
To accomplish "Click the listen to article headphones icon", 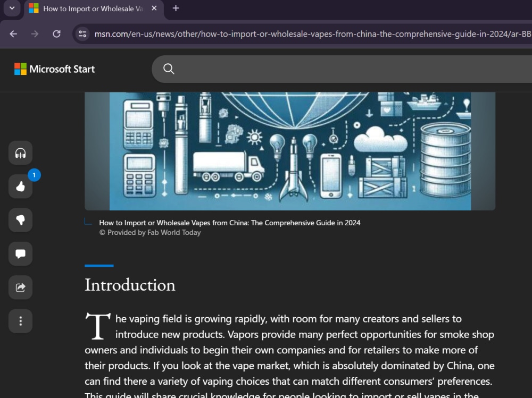I will [20, 153].
